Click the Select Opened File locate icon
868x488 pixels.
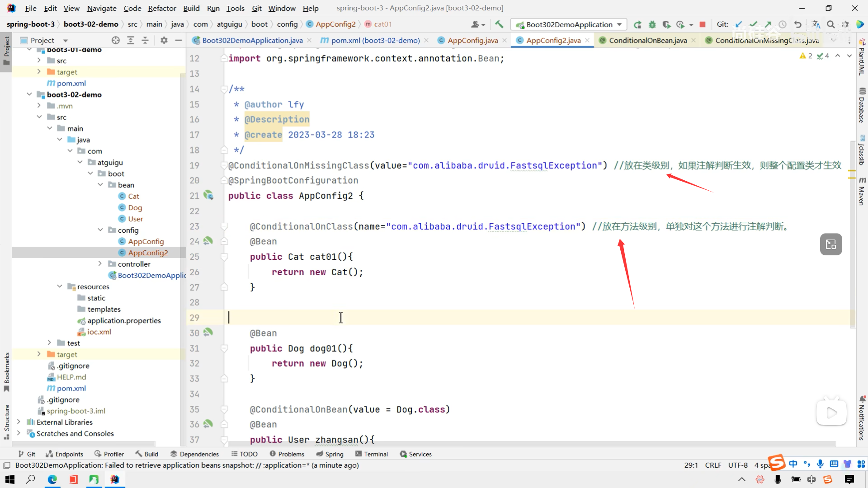[x=116, y=40]
